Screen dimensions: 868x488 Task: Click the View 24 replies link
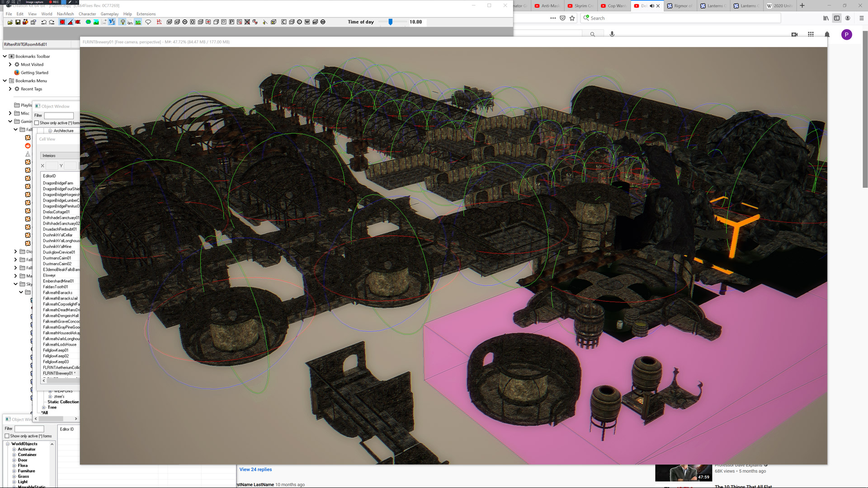coord(255,469)
